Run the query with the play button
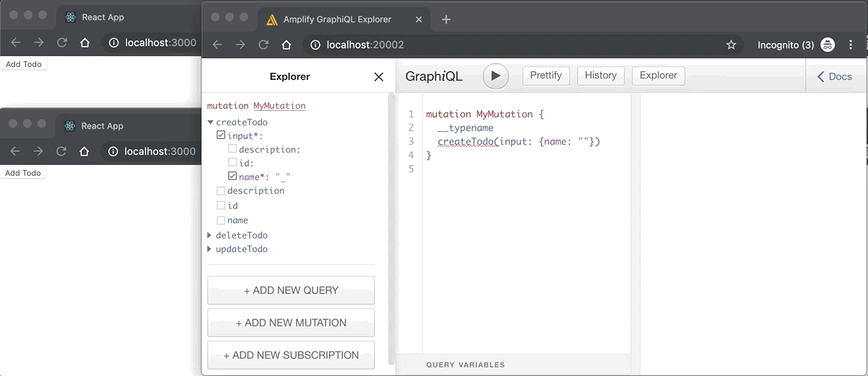The image size is (868, 376). pos(495,76)
